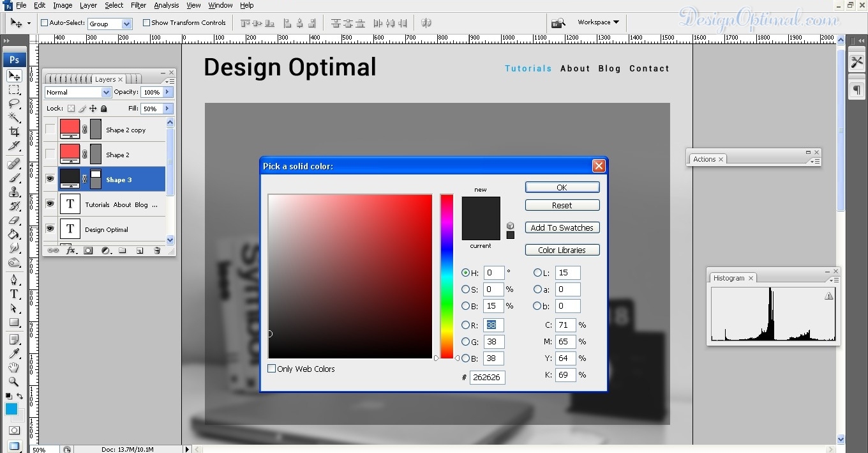This screenshot has width=868, height=453.
Task: Open the Fill slider arrow
Action: tap(168, 109)
